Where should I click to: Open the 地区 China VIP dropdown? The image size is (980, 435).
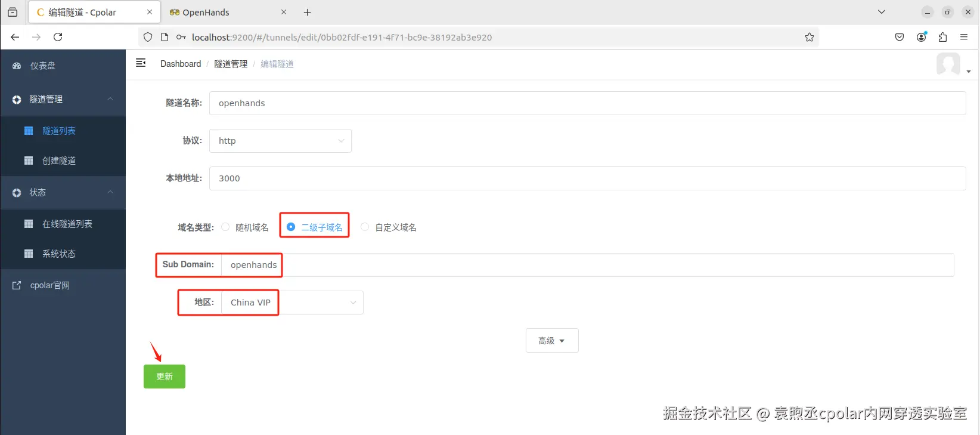pyautogui.click(x=292, y=303)
